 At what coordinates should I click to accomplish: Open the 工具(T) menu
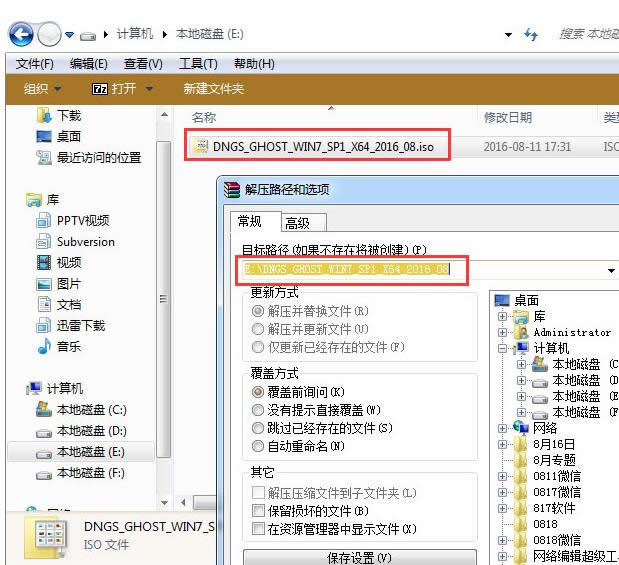click(x=198, y=64)
